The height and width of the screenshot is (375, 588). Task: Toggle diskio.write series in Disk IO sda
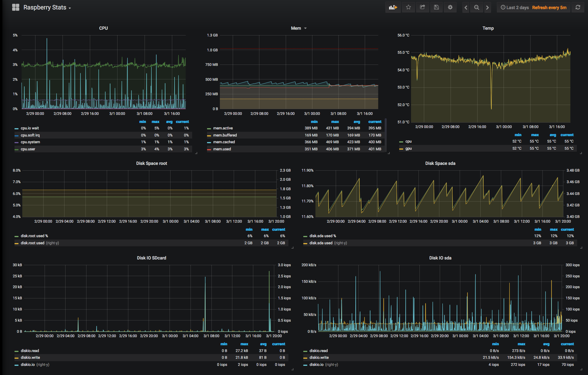(x=319, y=358)
